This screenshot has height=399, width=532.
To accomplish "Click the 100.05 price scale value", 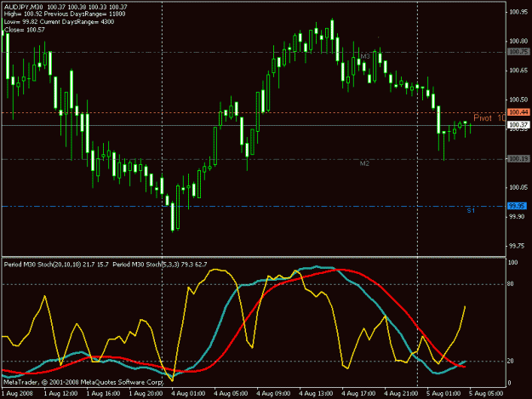I will point(518,187).
